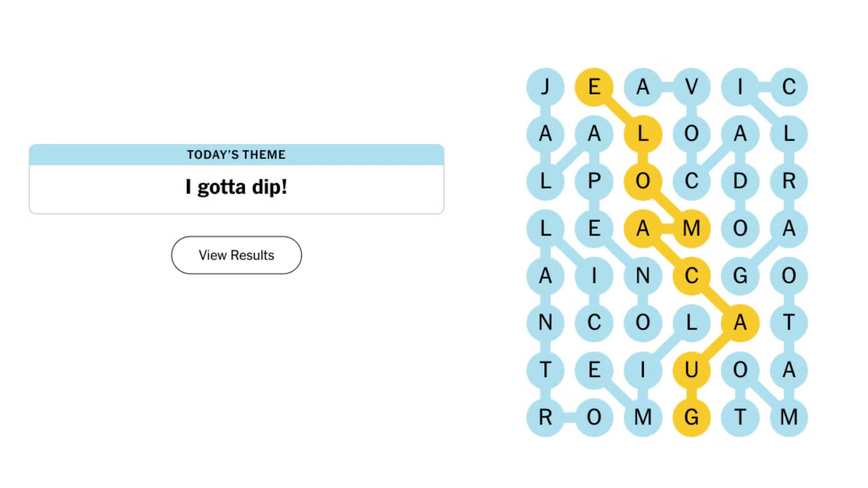Select the yellow letter U
868x488 pixels.
(691, 370)
